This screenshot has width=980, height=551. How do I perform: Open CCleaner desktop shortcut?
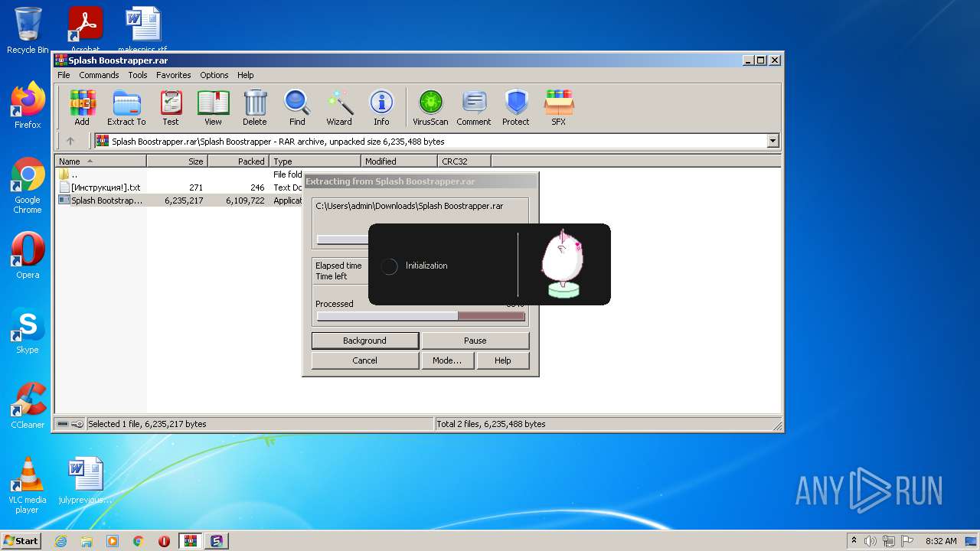pos(28,406)
